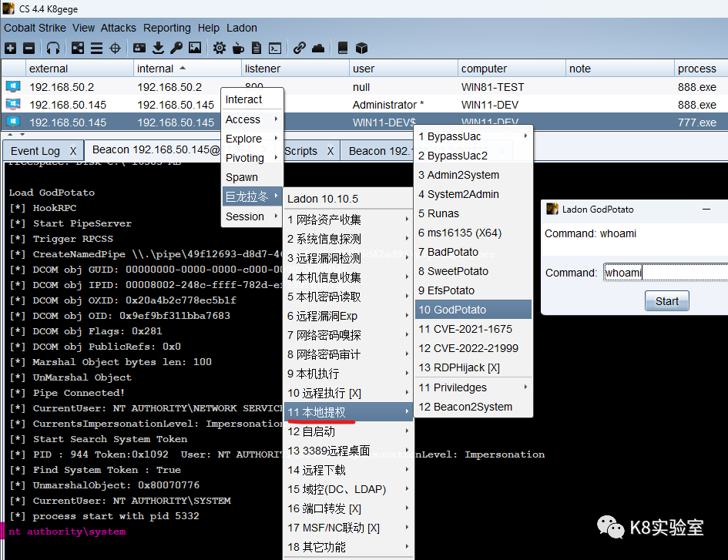The width and height of the screenshot is (728, 560).
Task: Open the pivot graph view icon
Action: pos(78,48)
